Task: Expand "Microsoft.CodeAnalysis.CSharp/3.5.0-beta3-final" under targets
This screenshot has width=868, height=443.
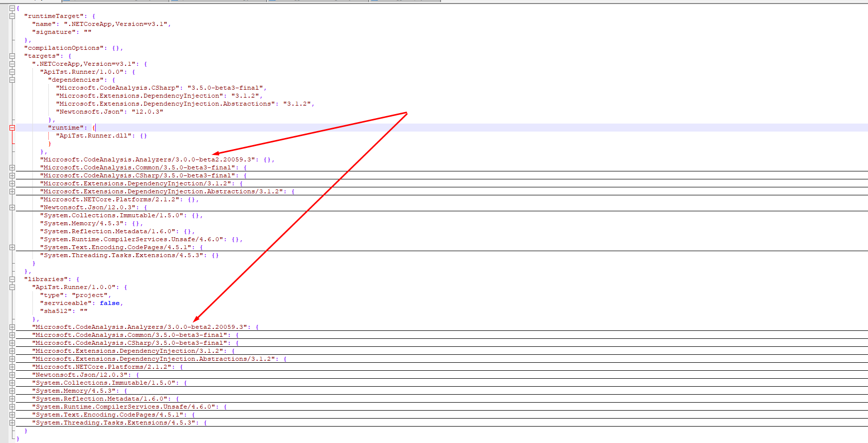Action: click(12, 175)
